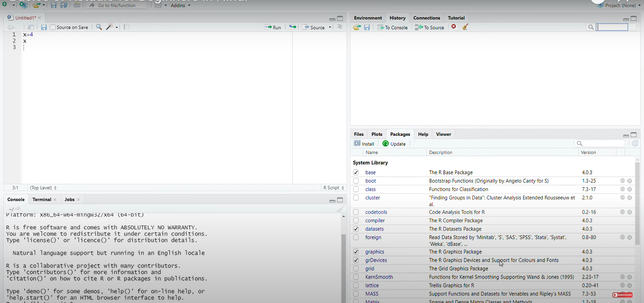Switch to the Terminal tab
644x303 pixels.
[x=42, y=199]
